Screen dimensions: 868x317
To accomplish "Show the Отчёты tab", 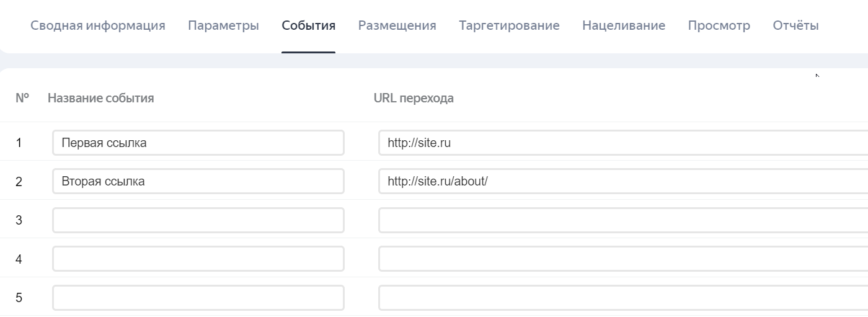I will [795, 25].
